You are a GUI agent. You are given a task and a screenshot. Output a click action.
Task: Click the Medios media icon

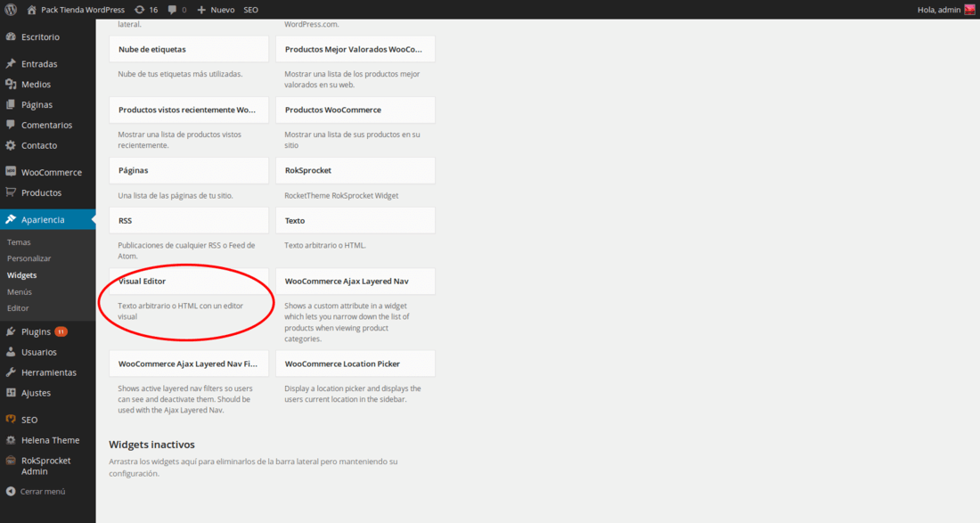(11, 84)
